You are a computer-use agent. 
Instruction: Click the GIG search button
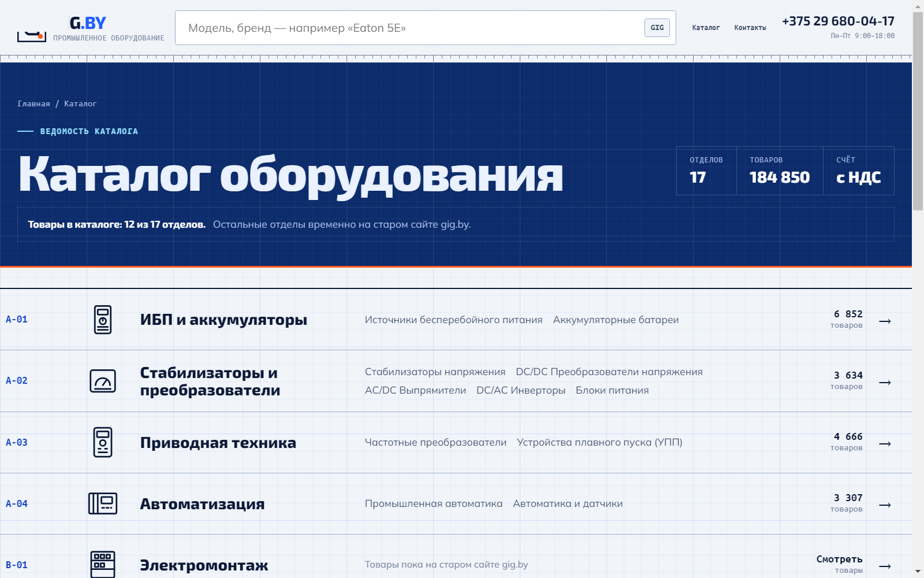point(657,28)
